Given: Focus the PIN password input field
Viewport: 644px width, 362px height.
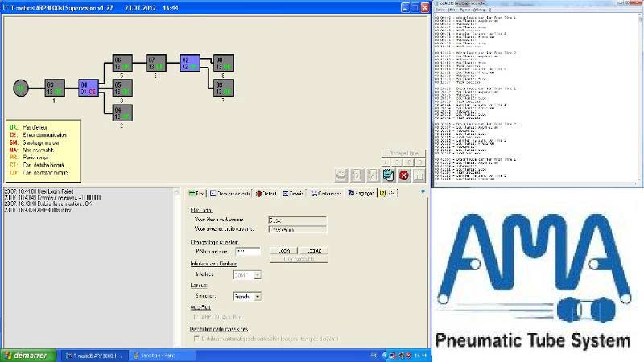Looking at the screenshot, I should (x=248, y=251).
